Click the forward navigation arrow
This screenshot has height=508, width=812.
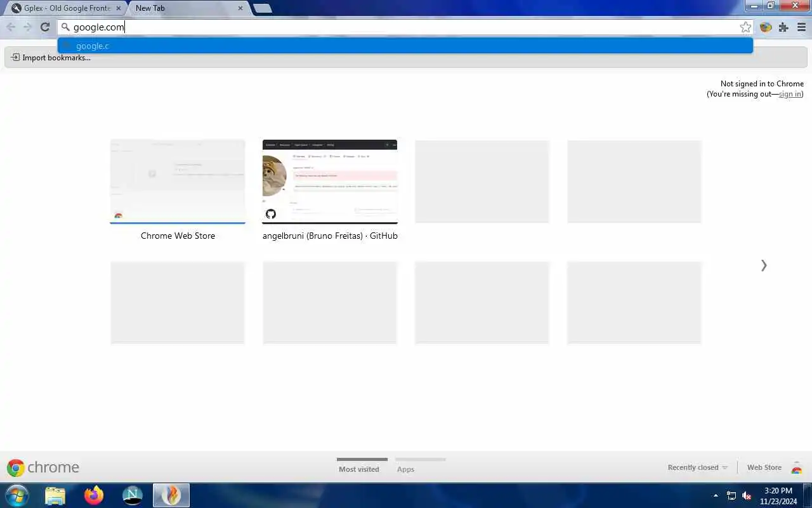(x=28, y=27)
